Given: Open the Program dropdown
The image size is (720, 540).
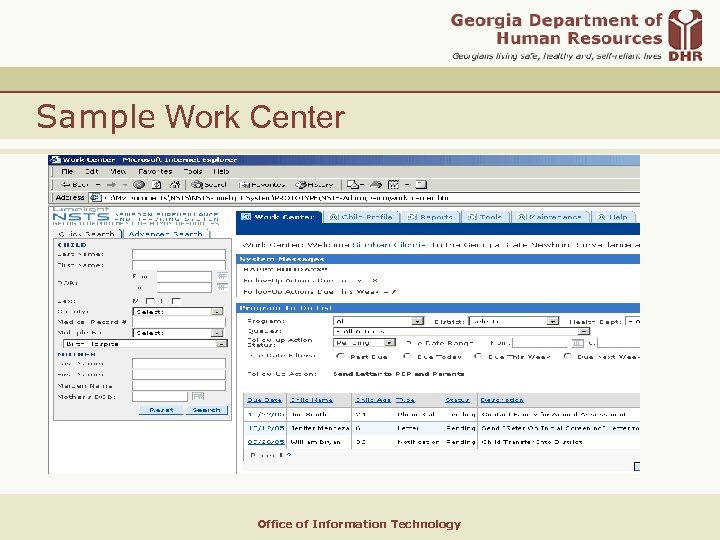Looking at the screenshot, I should point(378,321).
